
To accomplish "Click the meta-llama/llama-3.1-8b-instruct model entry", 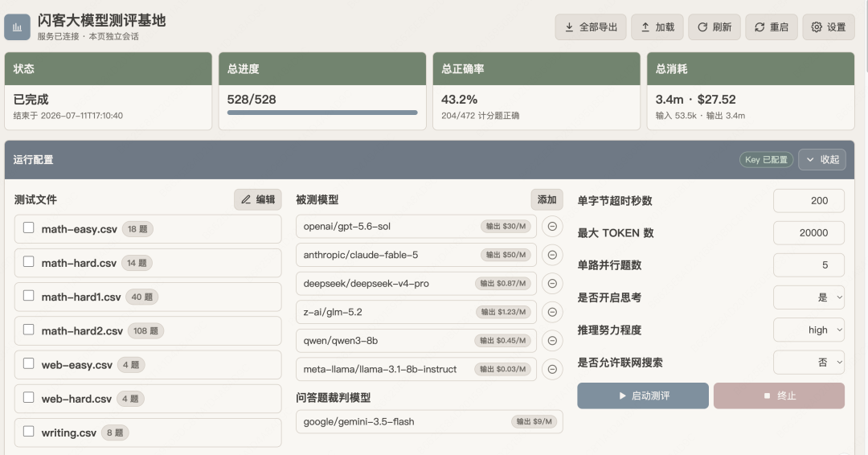I will [416, 369].
